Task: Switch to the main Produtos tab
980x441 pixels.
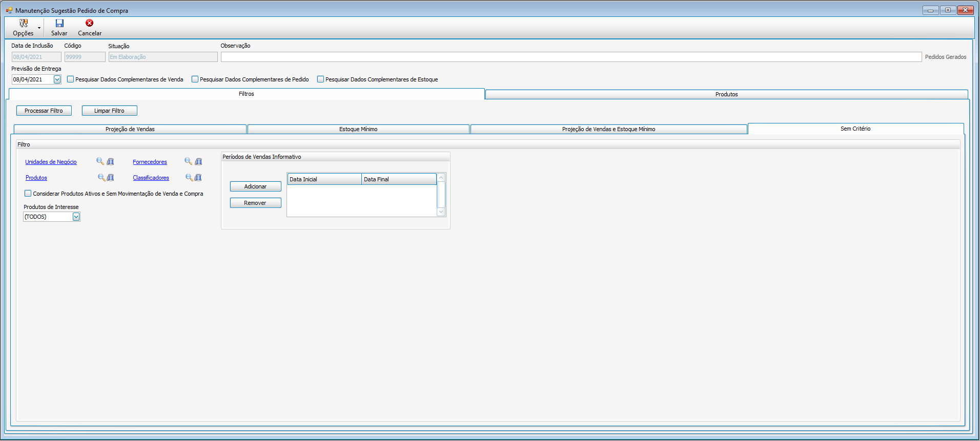Action: tap(727, 94)
